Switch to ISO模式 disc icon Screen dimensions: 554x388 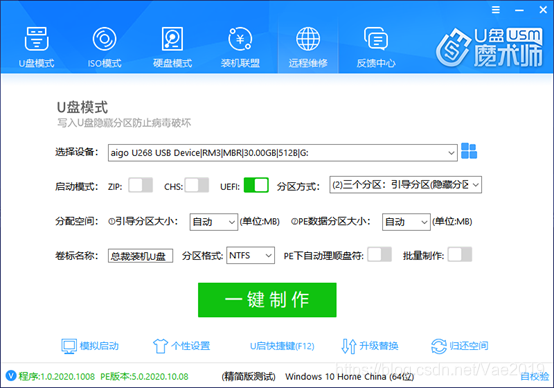click(x=104, y=39)
